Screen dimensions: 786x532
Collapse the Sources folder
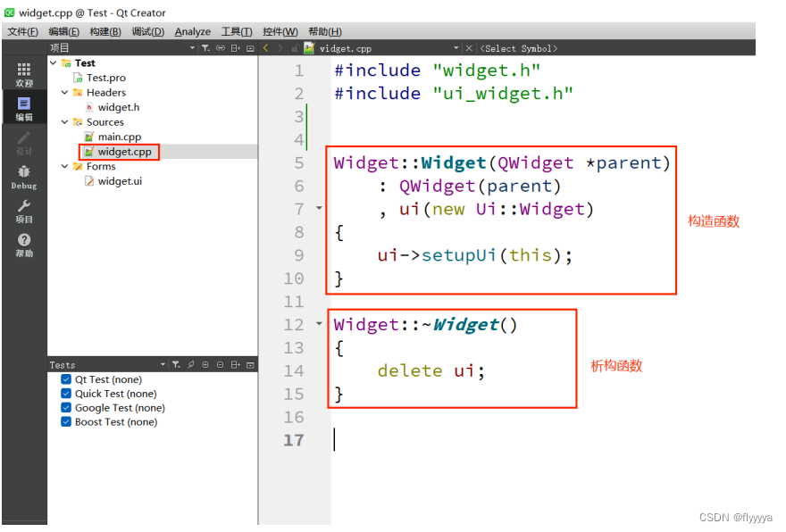click(64, 121)
